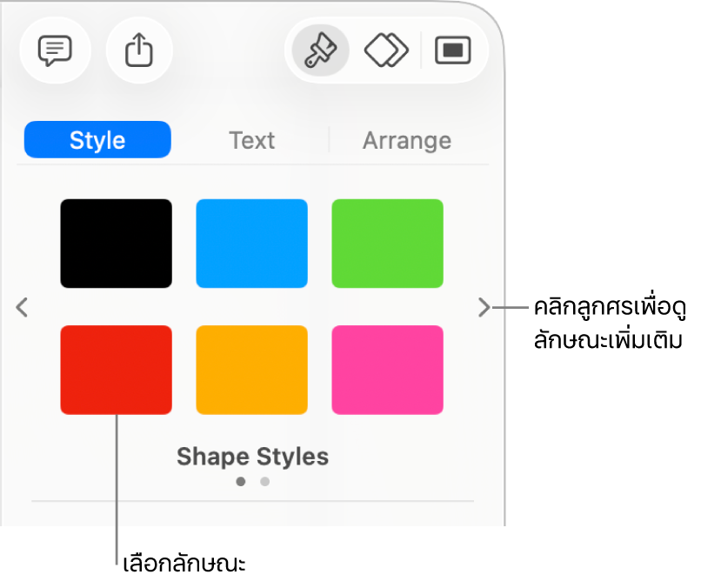The image size is (701, 588).
Task: Open the Arrange tab
Action: coord(407,140)
